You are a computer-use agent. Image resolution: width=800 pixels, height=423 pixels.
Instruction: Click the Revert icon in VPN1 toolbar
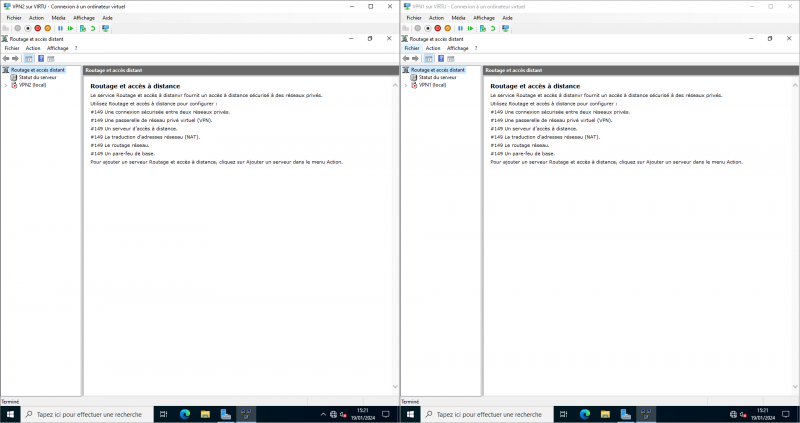coord(493,29)
